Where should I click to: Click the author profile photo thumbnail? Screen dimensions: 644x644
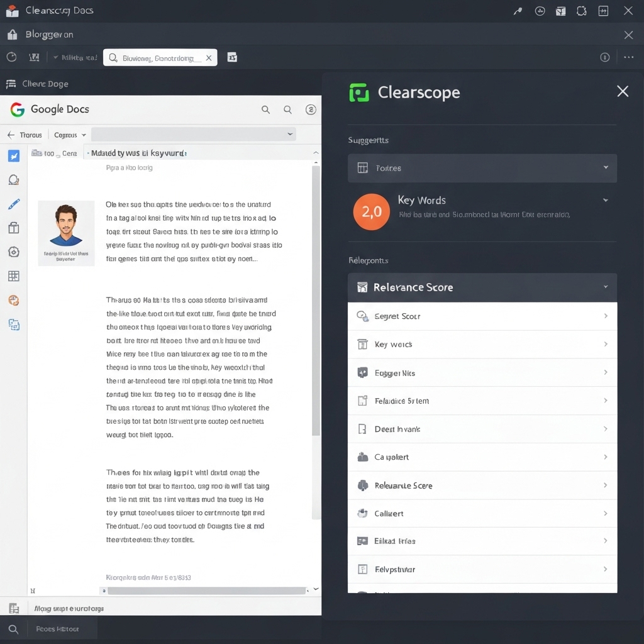(x=66, y=233)
